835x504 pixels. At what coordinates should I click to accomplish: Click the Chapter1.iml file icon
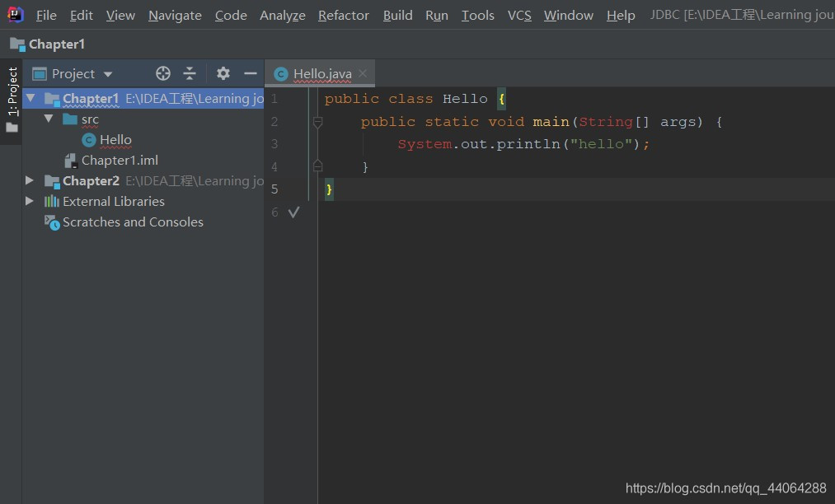[71, 161]
